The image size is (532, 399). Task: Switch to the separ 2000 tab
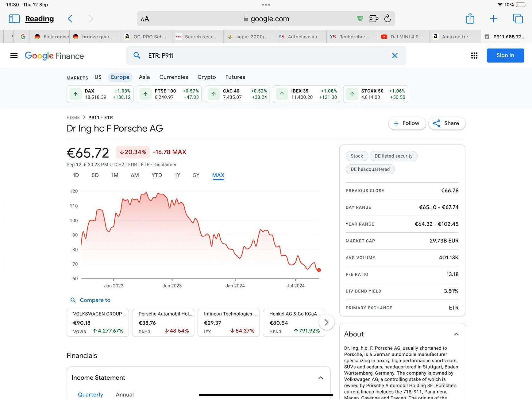click(249, 37)
